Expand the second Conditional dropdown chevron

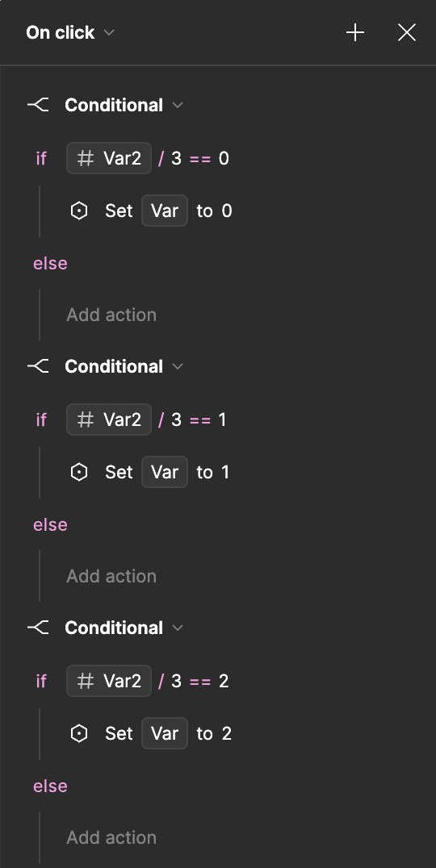click(178, 366)
